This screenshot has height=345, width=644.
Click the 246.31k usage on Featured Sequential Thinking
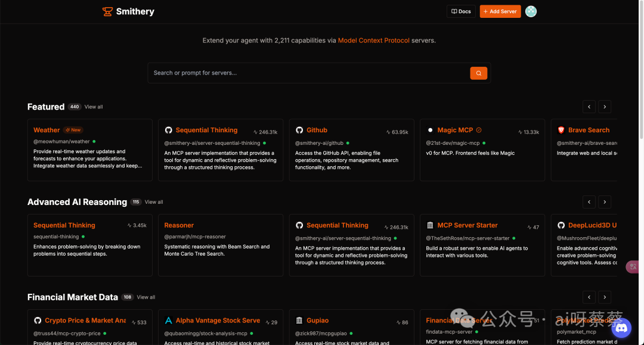[265, 132]
